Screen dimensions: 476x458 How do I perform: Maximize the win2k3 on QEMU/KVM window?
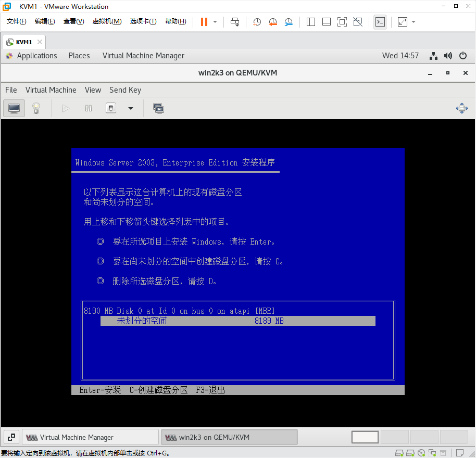coord(448,73)
